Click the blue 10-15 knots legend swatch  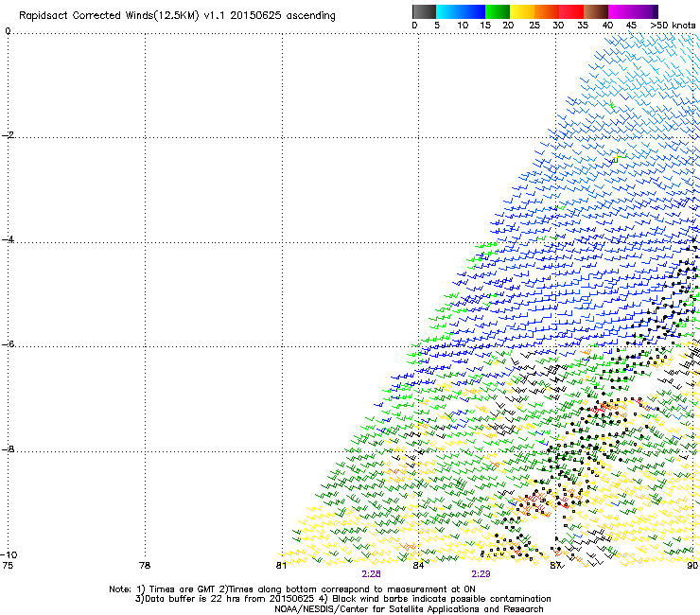[x=473, y=11]
